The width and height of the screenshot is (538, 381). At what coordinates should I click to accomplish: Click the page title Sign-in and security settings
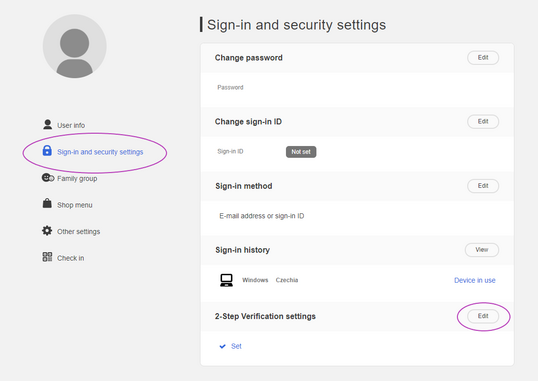[296, 25]
